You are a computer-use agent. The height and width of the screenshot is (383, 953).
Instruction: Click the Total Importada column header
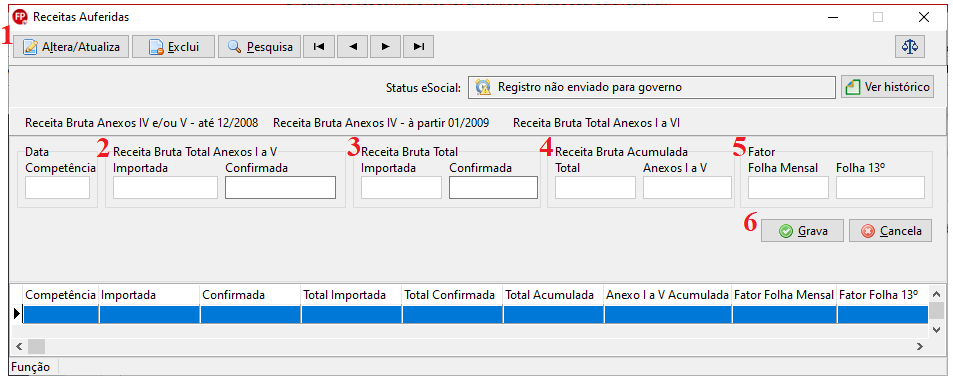(x=351, y=295)
